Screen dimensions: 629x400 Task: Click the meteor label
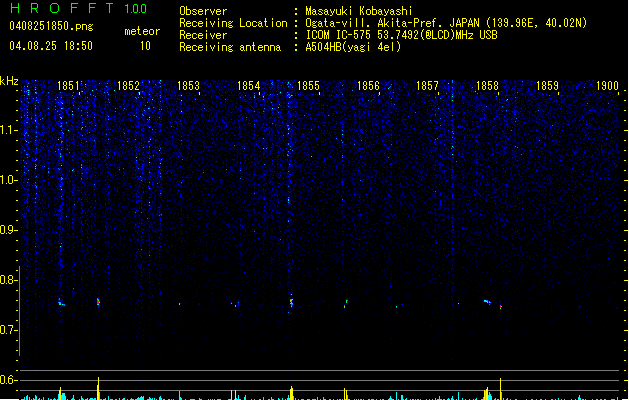[x=142, y=31]
